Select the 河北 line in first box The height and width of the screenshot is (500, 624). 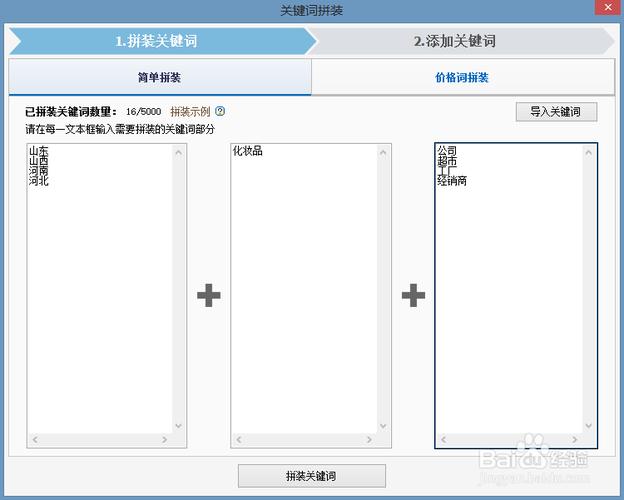[x=39, y=181]
